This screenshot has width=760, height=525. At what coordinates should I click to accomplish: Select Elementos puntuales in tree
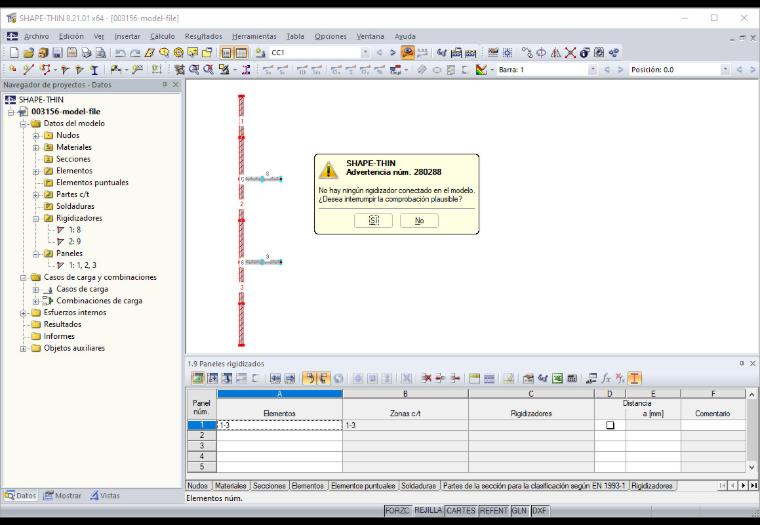[92, 183]
